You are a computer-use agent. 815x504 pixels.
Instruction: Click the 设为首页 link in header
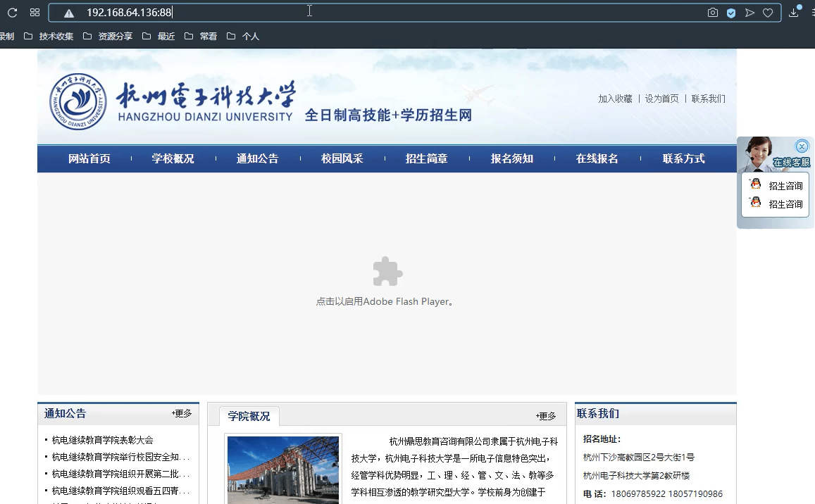pyautogui.click(x=661, y=99)
